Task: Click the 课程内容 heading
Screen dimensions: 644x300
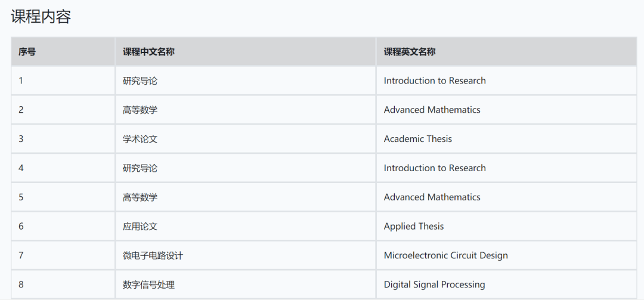Action: pos(41,17)
